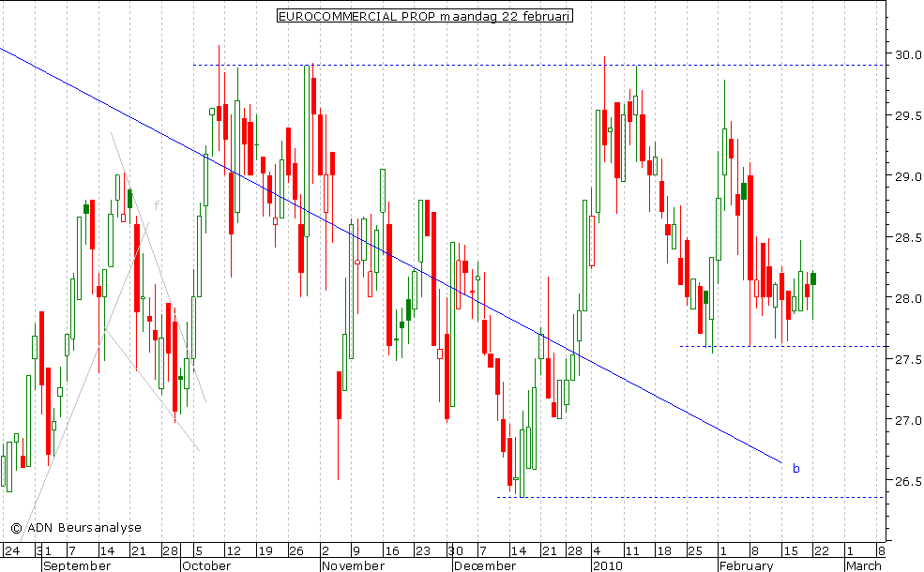Viewport: 924px width, 572px height.
Task: Select the 4 date label above 2010
Action: pyautogui.click(x=597, y=551)
